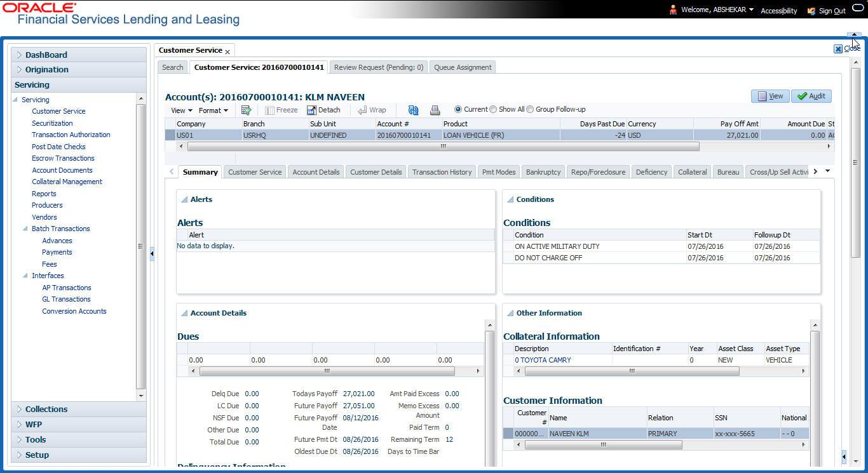The width and height of the screenshot is (868, 473).
Task: Switch to the Search tab
Action: (x=172, y=67)
